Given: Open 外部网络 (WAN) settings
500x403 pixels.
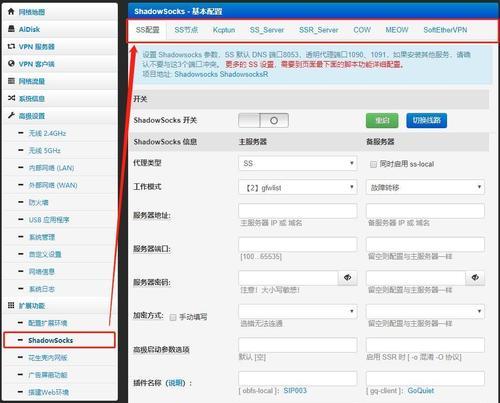Looking at the screenshot, I should pos(53,185).
